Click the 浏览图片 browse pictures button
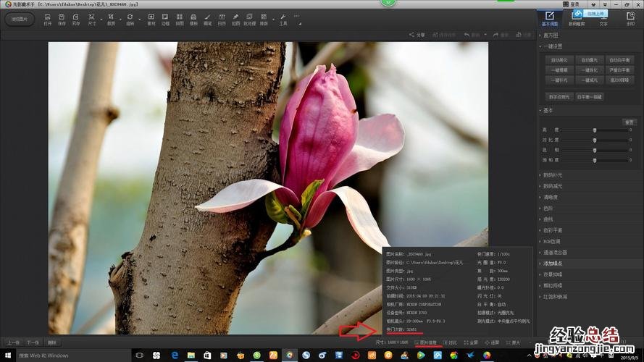 (x=19, y=19)
